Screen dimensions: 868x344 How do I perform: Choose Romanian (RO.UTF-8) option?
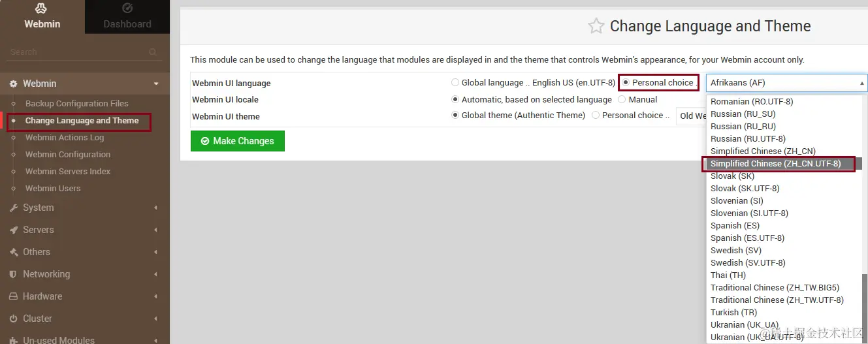[x=784, y=102]
